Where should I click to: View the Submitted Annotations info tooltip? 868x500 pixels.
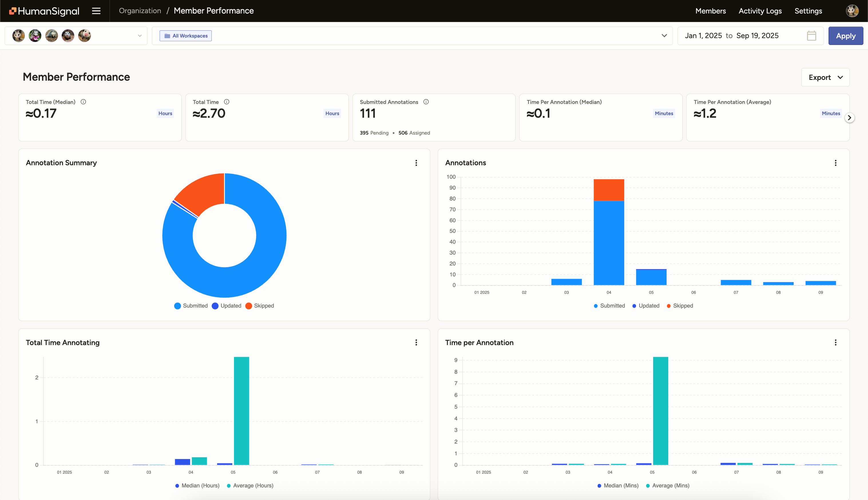pos(426,102)
